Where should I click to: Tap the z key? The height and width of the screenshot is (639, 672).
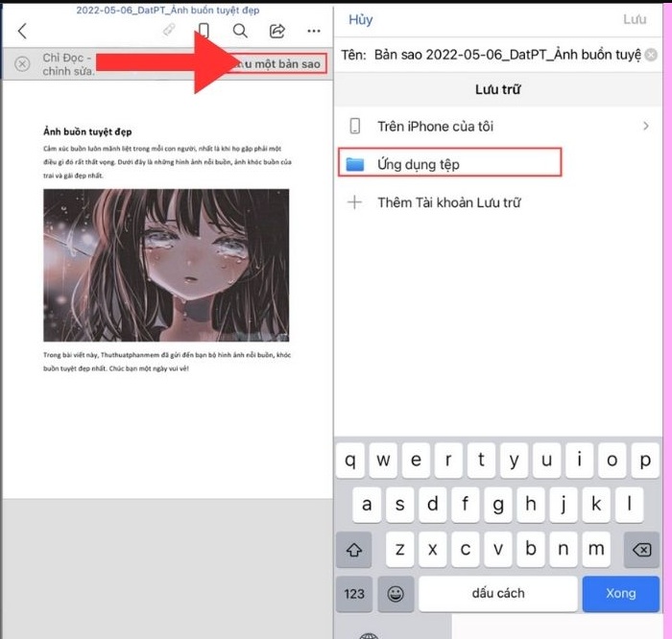[x=399, y=550]
